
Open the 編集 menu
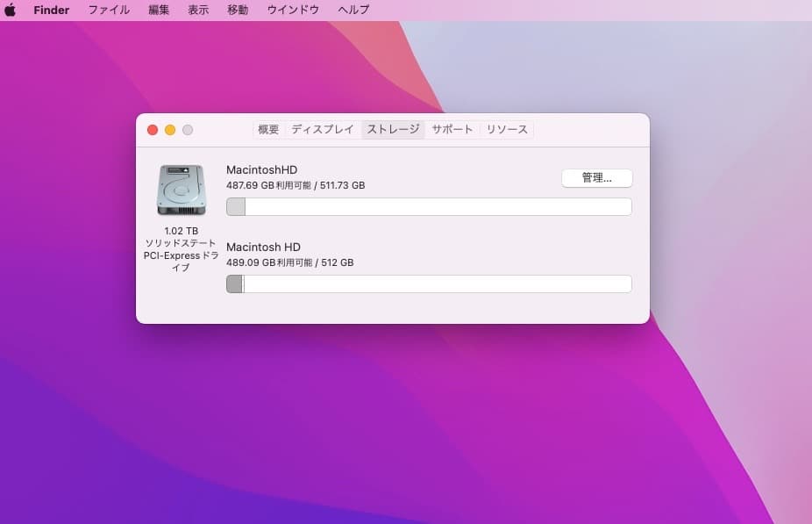[158, 10]
